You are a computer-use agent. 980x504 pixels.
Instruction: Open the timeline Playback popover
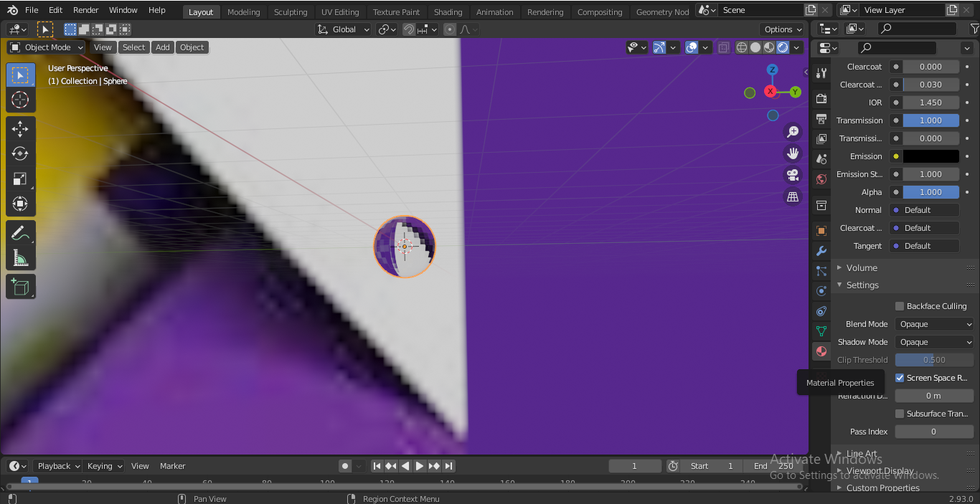[x=57, y=466]
